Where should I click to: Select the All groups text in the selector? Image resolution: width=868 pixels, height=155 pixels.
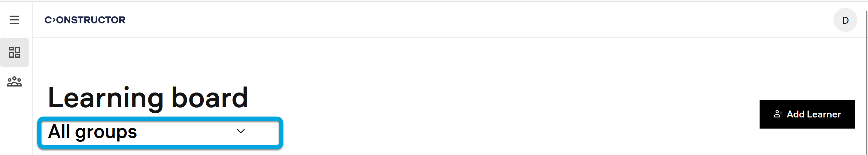click(92, 132)
